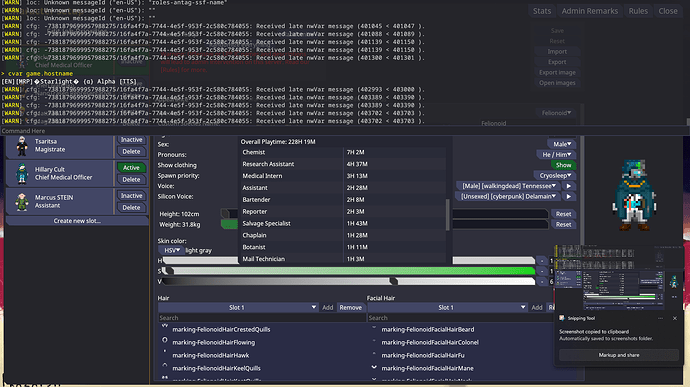Remove the selected hair marking
This screenshot has height=387, width=690.
(x=350, y=307)
